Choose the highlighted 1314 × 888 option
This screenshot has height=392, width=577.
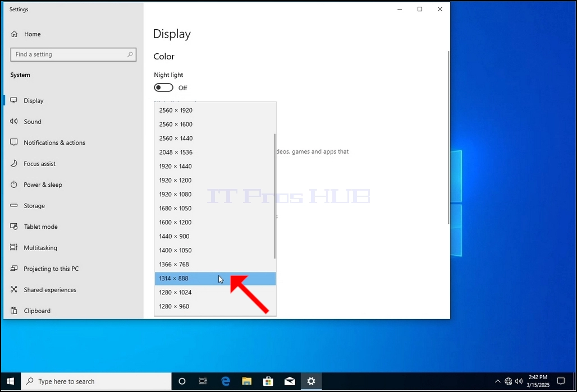pos(216,278)
